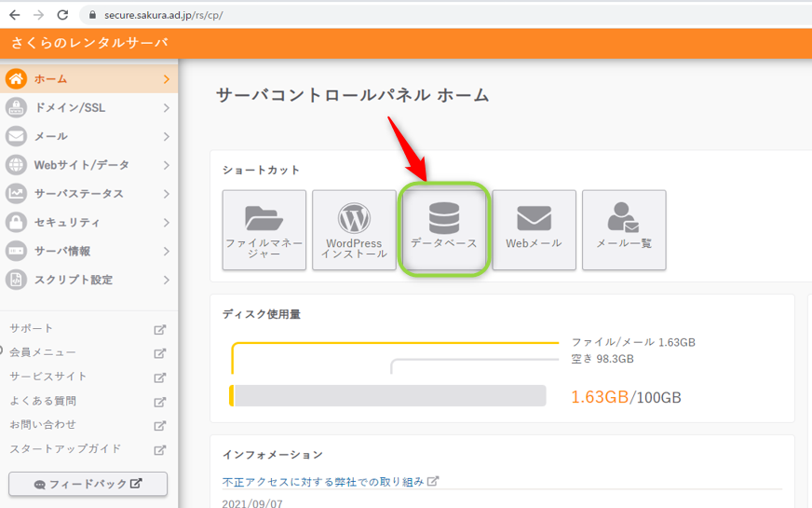
Task: Expand the メール menu chevron
Action: tap(167, 136)
